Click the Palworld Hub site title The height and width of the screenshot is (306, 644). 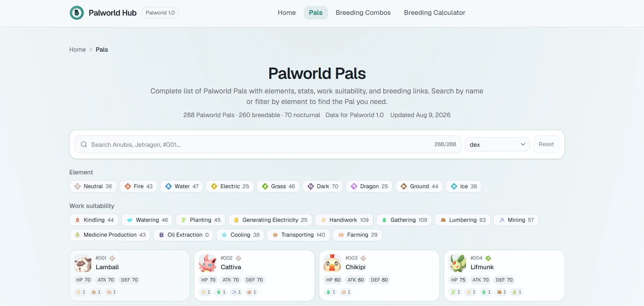coord(113,13)
